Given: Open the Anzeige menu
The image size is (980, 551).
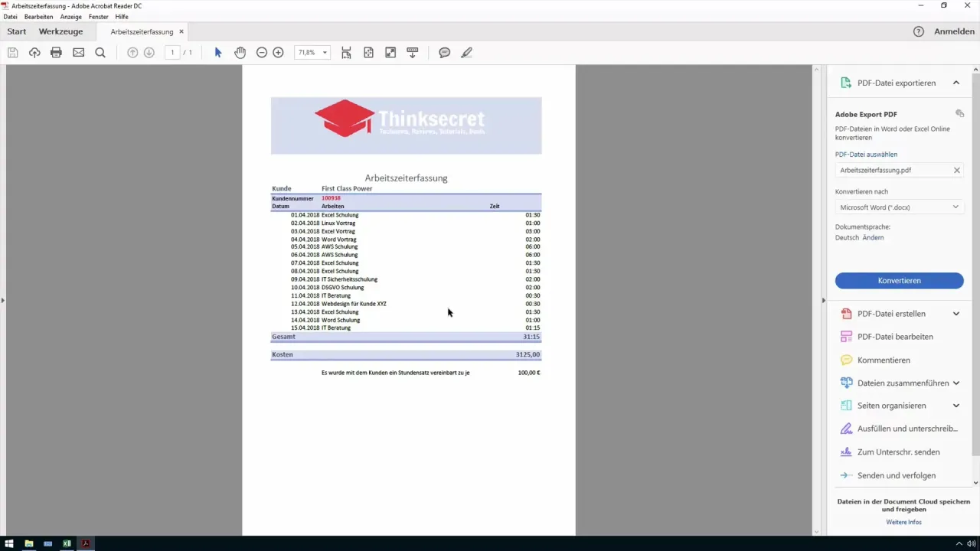Looking at the screenshot, I should (71, 17).
